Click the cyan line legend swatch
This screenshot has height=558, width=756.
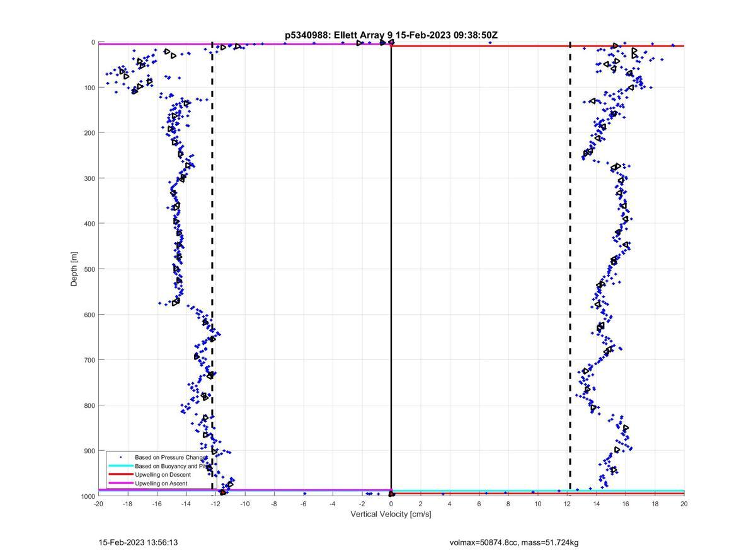120,466
